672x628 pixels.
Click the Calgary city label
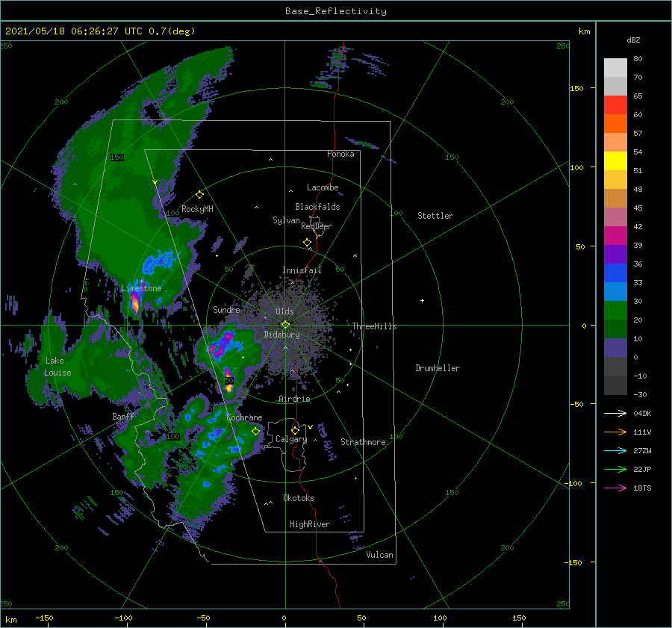tap(291, 439)
